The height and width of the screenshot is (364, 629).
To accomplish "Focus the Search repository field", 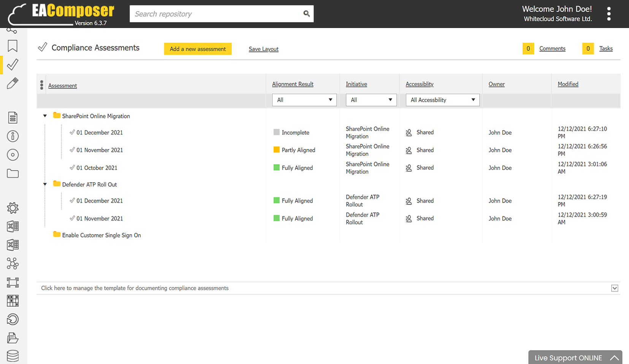I will click(x=222, y=14).
